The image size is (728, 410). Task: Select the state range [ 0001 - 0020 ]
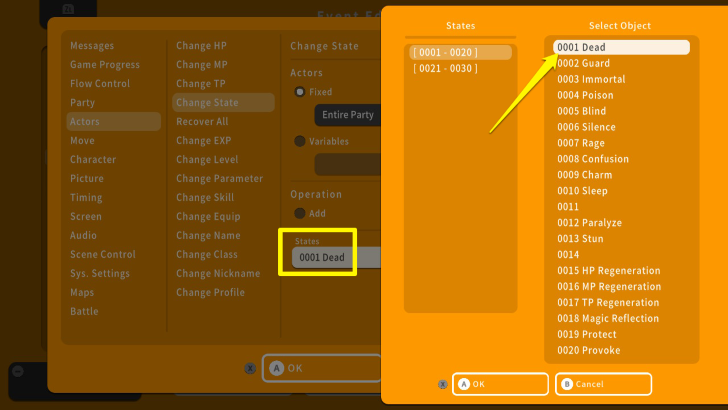461,52
